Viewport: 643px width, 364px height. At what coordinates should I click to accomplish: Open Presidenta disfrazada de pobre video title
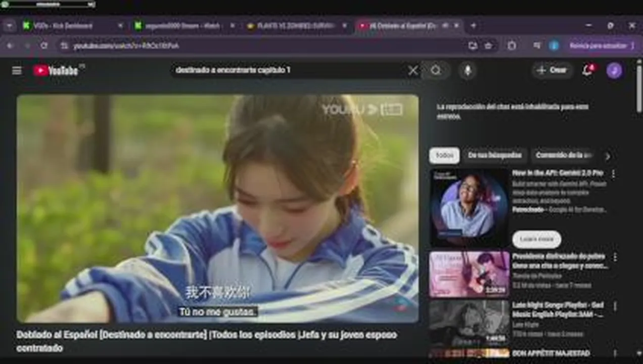(x=560, y=261)
